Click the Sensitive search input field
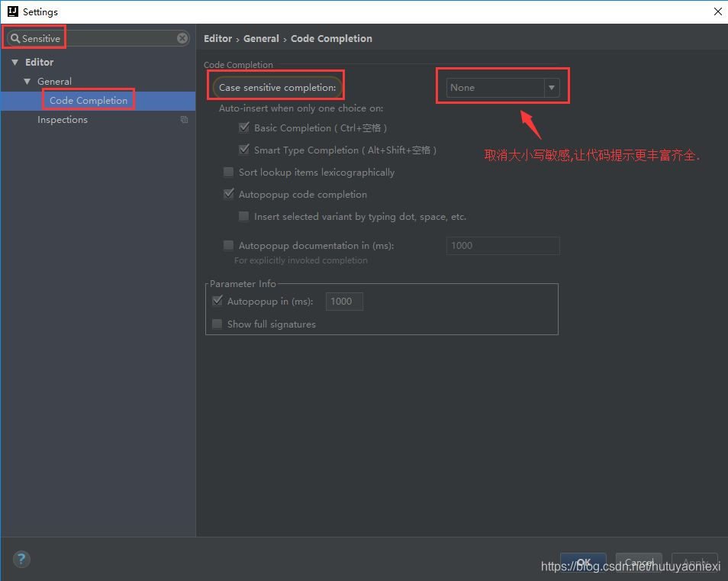Viewport: 728px width, 581px height. click(98, 38)
